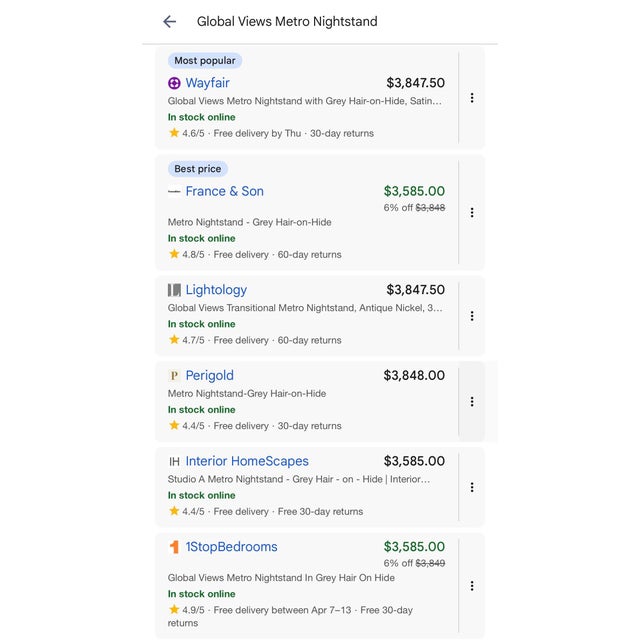This screenshot has width=640, height=640.
Task: Click the Best price badge
Action: (x=198, y=169)
